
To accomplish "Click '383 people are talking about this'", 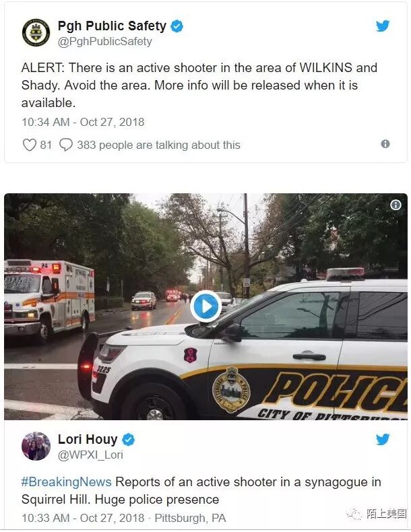I will 158,145.
